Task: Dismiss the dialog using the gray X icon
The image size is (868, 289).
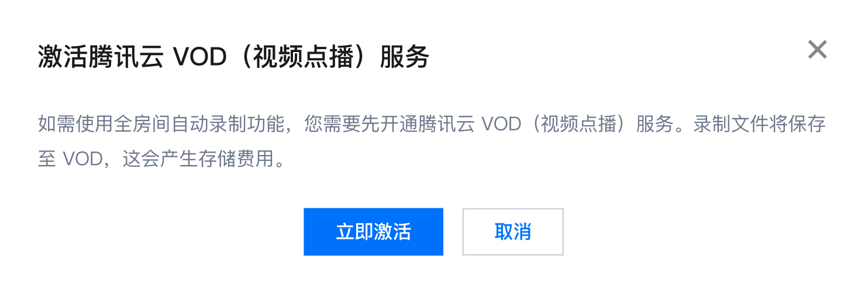Action: tap(817, 50)
